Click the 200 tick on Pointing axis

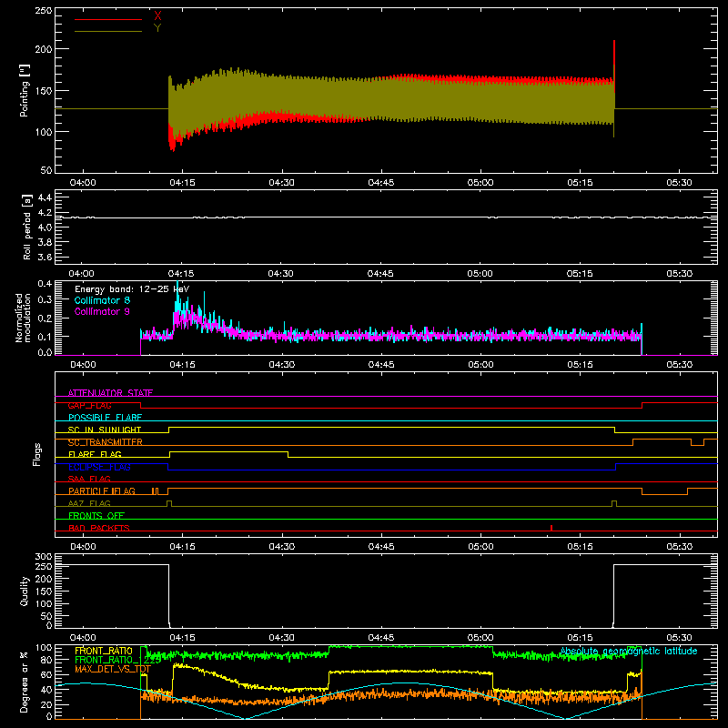tap(44, 49)
